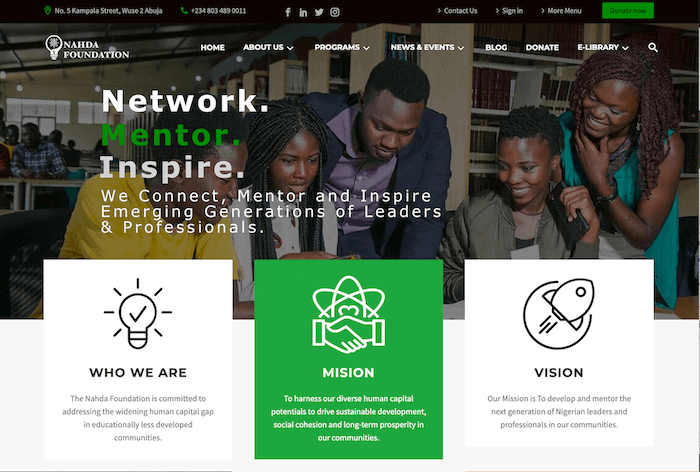Click the location pin address icon
This screenshot has width=700, height=472.
point(48,10)
